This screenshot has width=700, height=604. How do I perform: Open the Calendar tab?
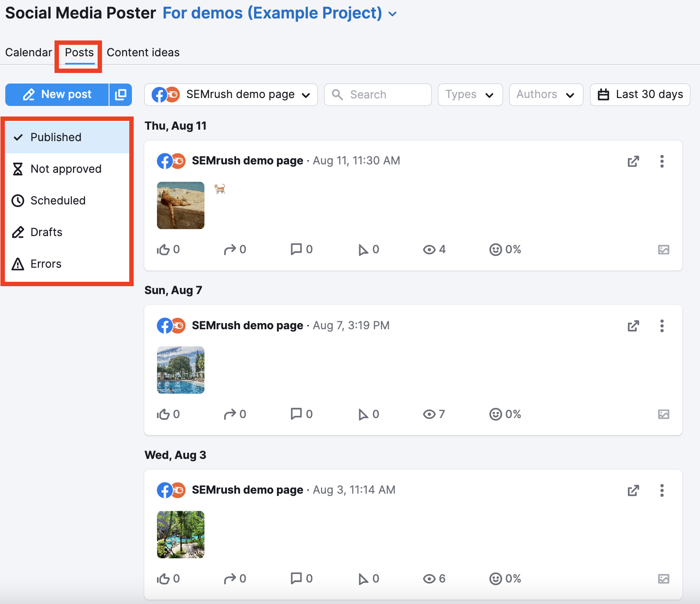[29, 52]
